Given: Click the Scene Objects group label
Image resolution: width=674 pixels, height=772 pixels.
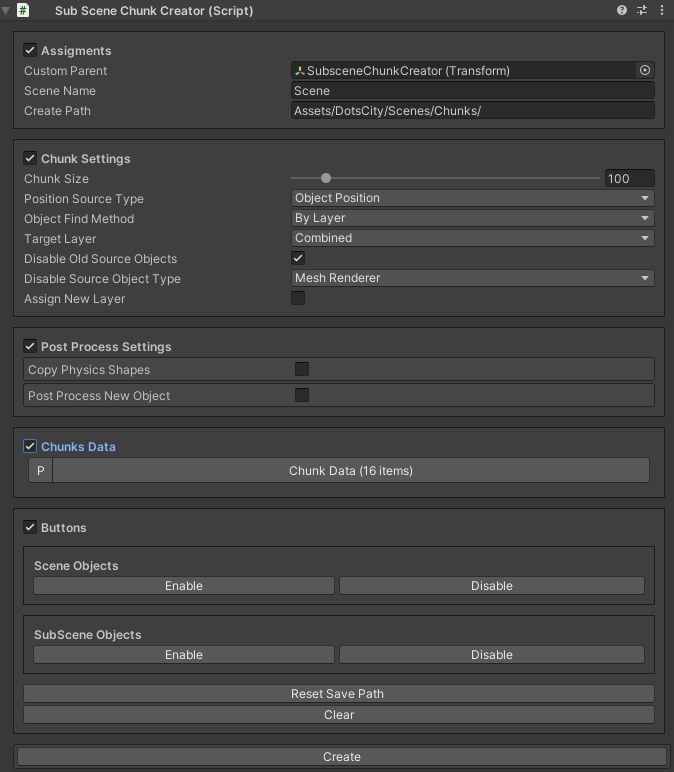Looking at the screenshot, I should coord(76,566).
